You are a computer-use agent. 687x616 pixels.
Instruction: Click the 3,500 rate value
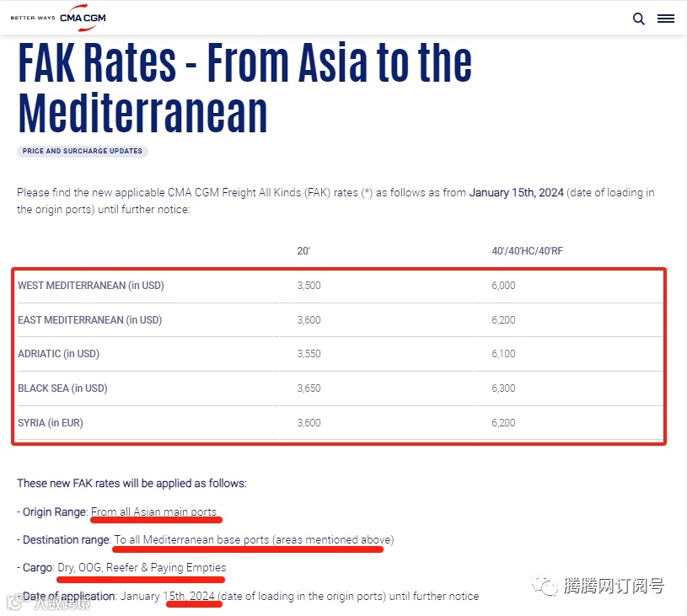click(x=309, y=286)
